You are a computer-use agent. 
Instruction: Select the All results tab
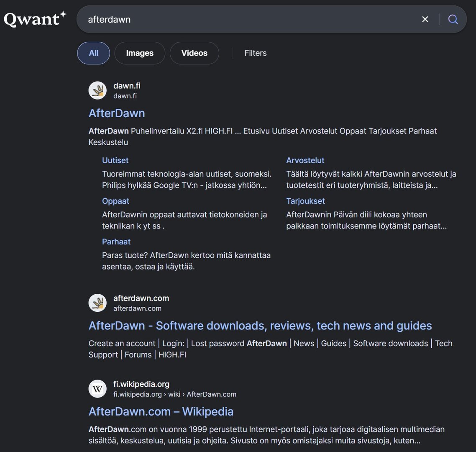point(93,53)
